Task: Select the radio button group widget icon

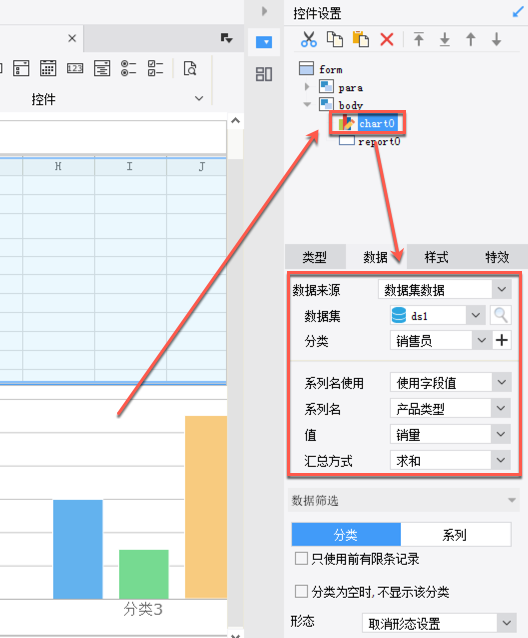Action: [x=129, y=68]
